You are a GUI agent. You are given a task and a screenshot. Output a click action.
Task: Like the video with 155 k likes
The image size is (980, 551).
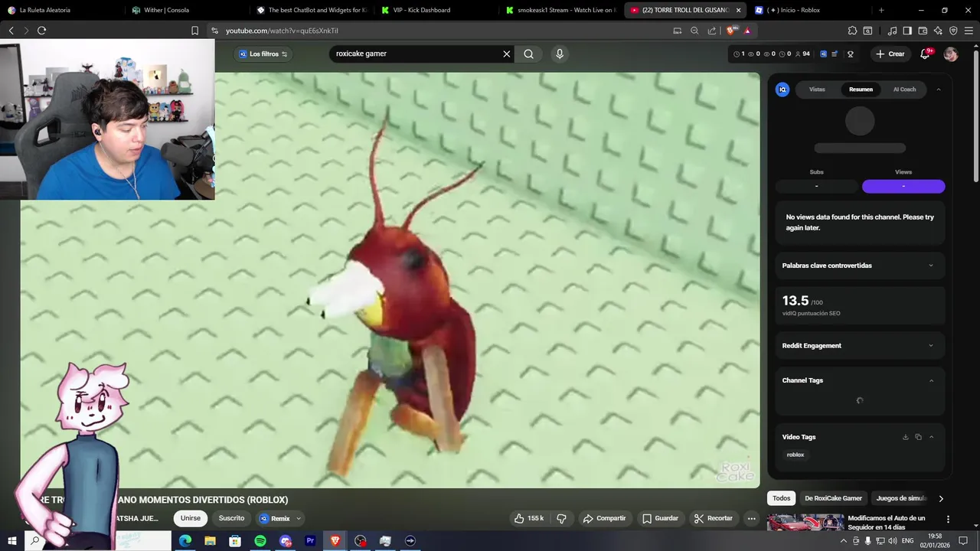(x=529, y=518)
